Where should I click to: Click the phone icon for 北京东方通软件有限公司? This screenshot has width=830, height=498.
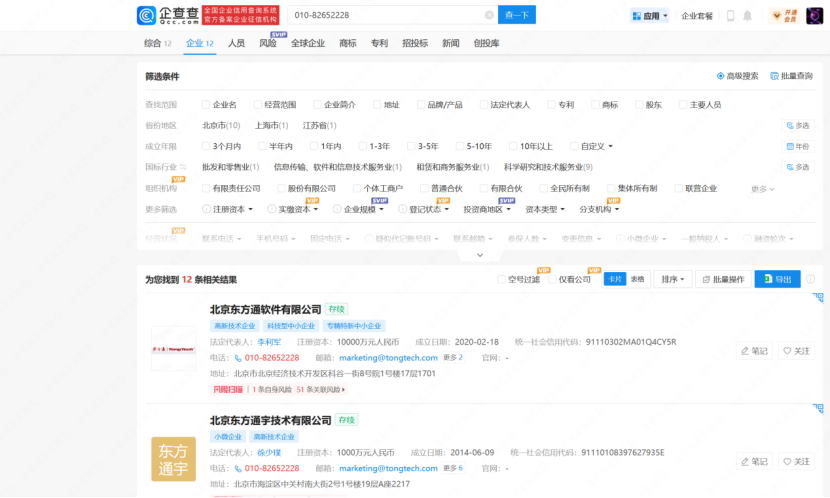238,358
